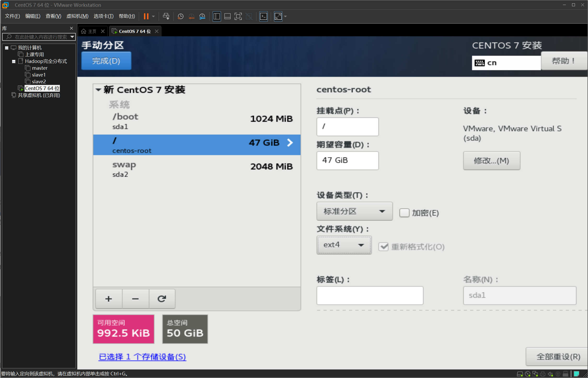The width and height of the screenshot is (588, 378).
Task: Open the 文件(F) menu
Action: click(x=12, y=16)
